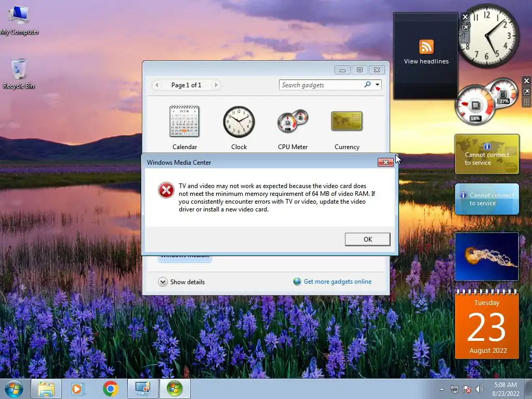The height and width of the screenshot is (399, 532).
Task: Open the Windows Start menu
Action: tap(14, 389)
